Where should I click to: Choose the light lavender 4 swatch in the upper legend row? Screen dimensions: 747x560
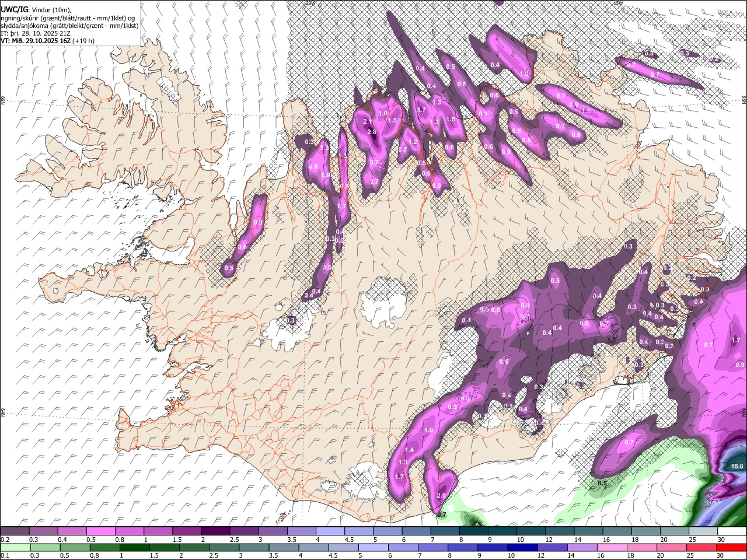click(330, 531)
